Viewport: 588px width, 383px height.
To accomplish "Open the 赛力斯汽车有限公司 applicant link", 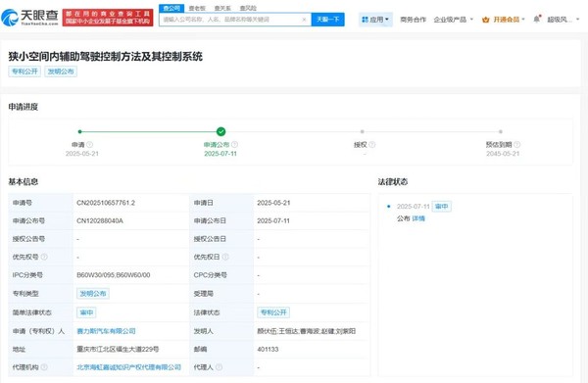I will point(106,331).
